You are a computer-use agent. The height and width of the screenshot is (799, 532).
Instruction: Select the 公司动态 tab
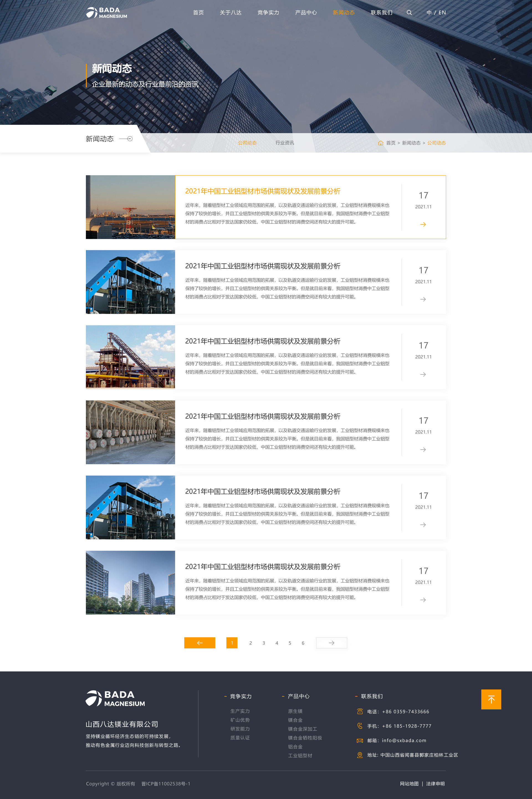[247, 143]
